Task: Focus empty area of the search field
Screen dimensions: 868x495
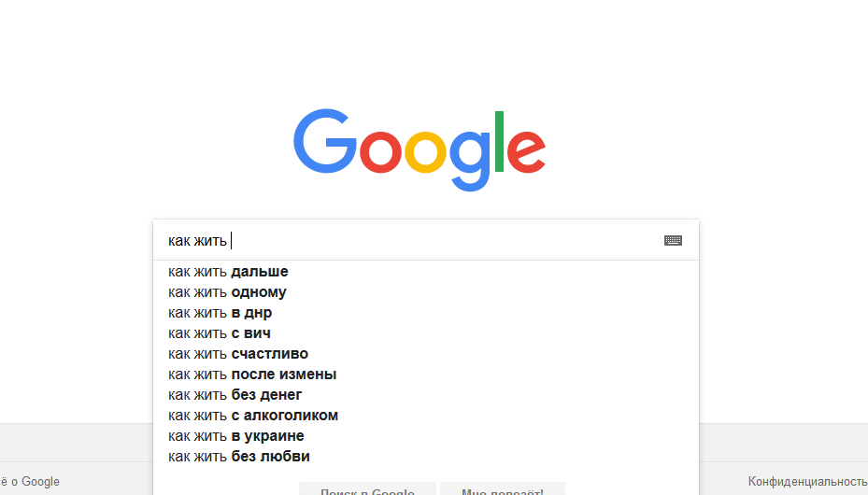Action: [443, 241]
